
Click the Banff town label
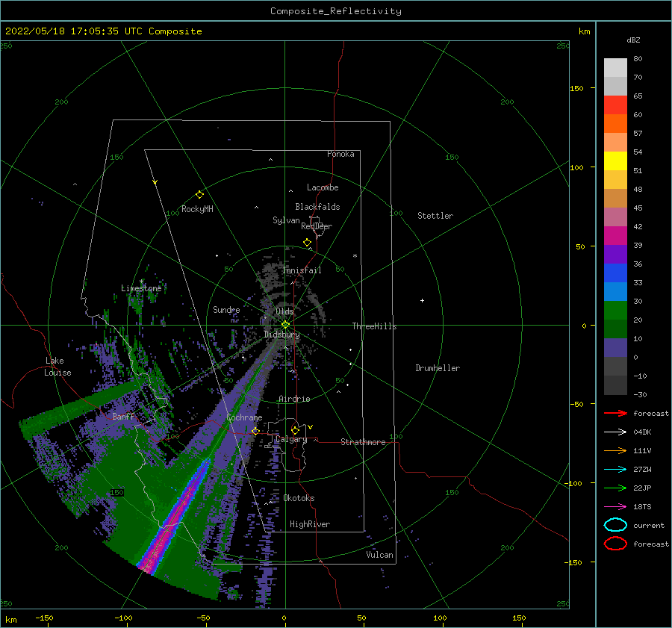(x=123, y=416)
